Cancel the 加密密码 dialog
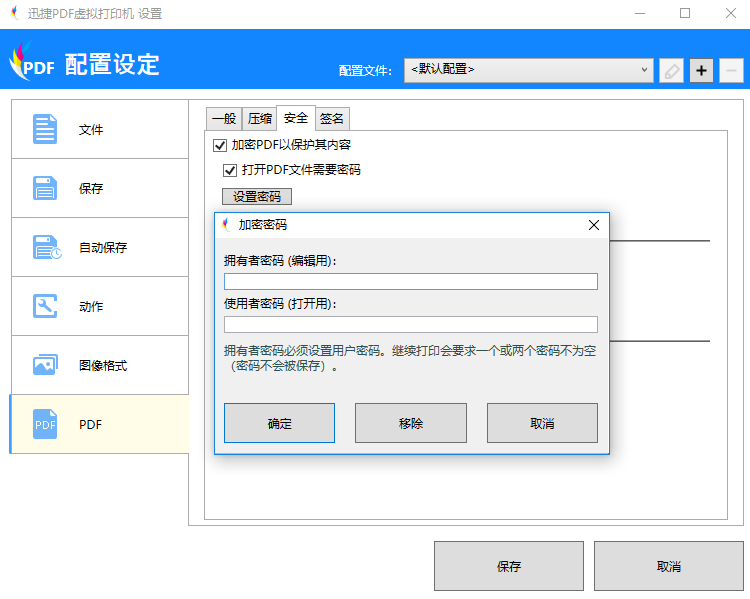Viewport: 750px width, 599px height. [542, 423]
